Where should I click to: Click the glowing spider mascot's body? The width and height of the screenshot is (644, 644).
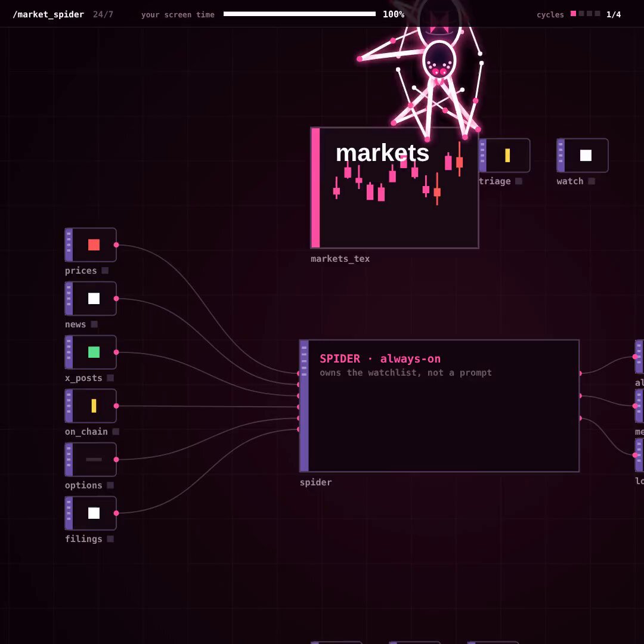pyautogui.click(x=439, y=60)
